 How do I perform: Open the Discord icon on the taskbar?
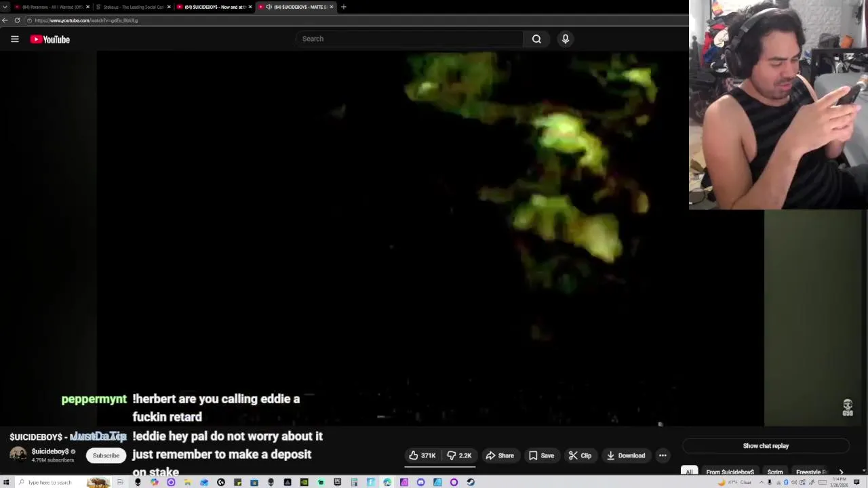click(x=420, y=483)
